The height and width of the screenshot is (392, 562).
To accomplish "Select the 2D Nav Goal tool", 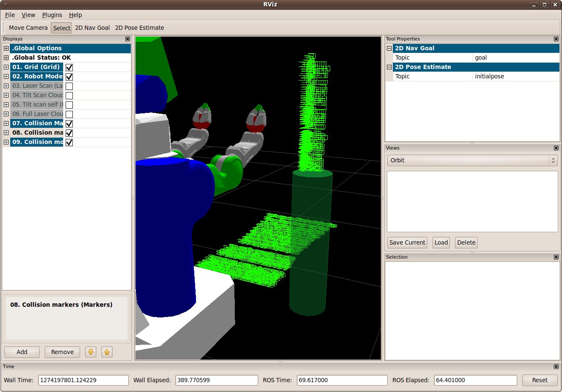I will click(x=92, y=28).
